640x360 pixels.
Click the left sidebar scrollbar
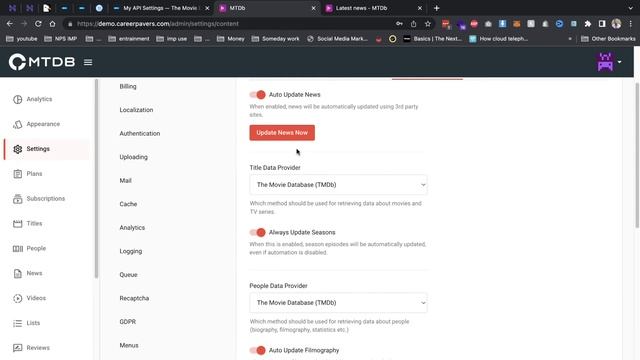(96, 179)
